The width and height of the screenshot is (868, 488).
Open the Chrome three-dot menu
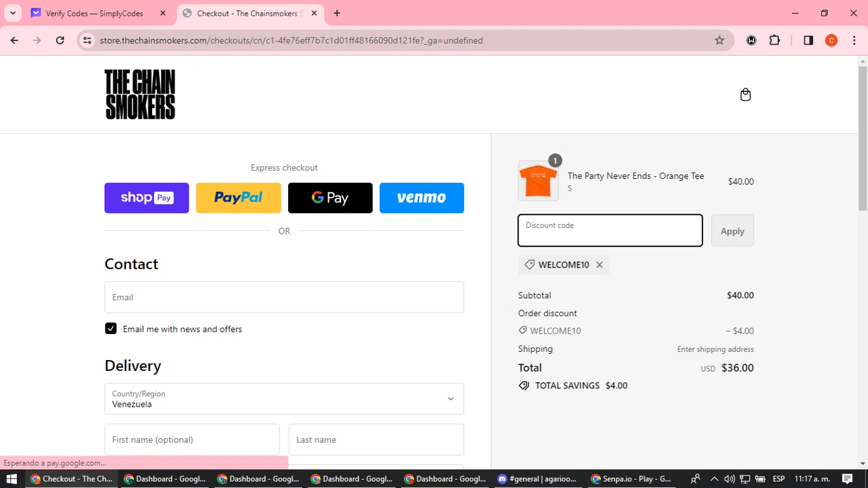pyautogui.click(x=854, y=41)
